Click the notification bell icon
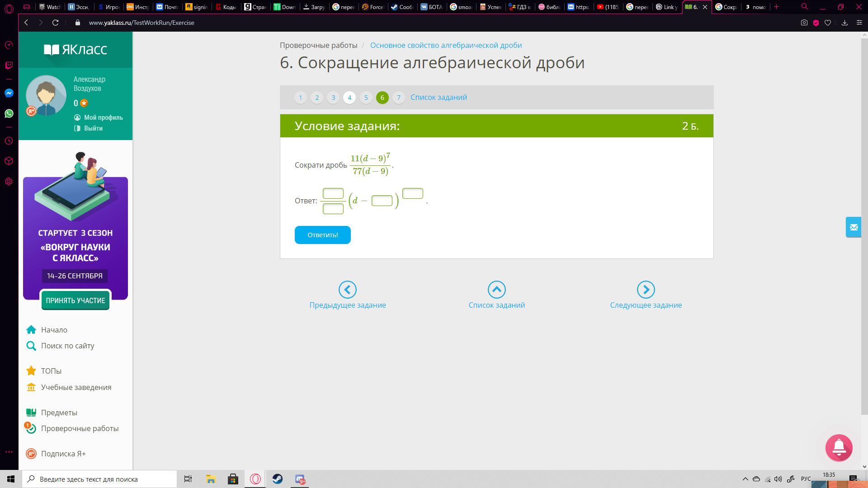 (x=839, y=447)
